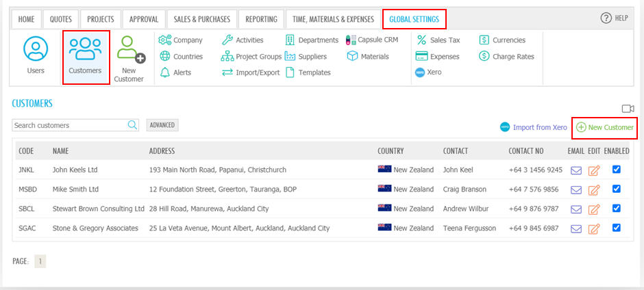The height and width of the screenshot is (290, 644).
Task: Click the search magnifier icon
Action: [x=132, y=125]
